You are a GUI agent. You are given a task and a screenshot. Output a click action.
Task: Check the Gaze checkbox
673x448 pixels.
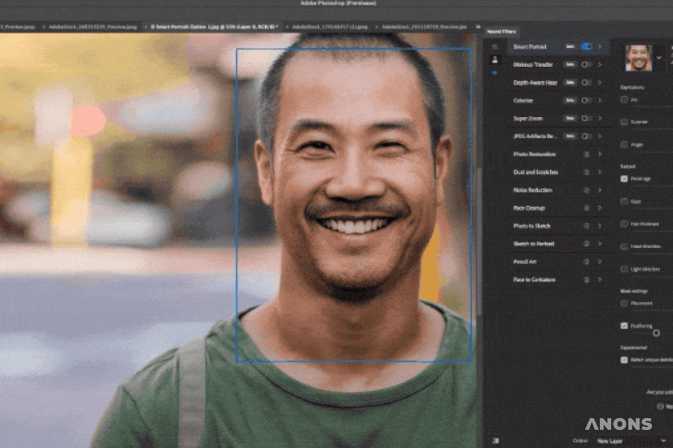coord(624,201)
